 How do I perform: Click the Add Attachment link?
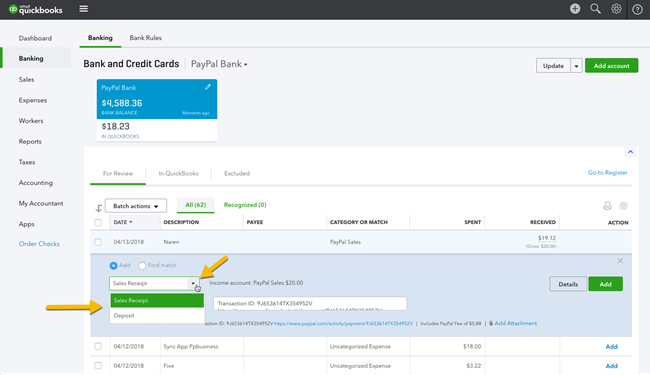pos(516,323)
